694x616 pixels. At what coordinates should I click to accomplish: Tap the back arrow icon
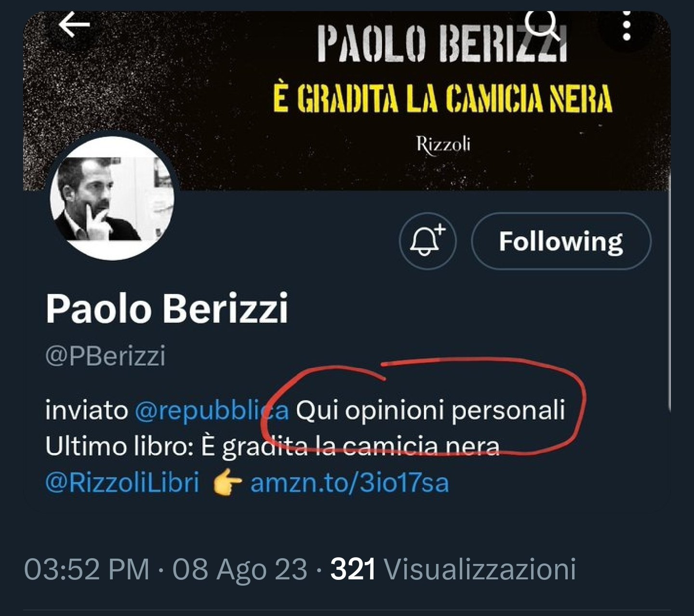point(74,25)
